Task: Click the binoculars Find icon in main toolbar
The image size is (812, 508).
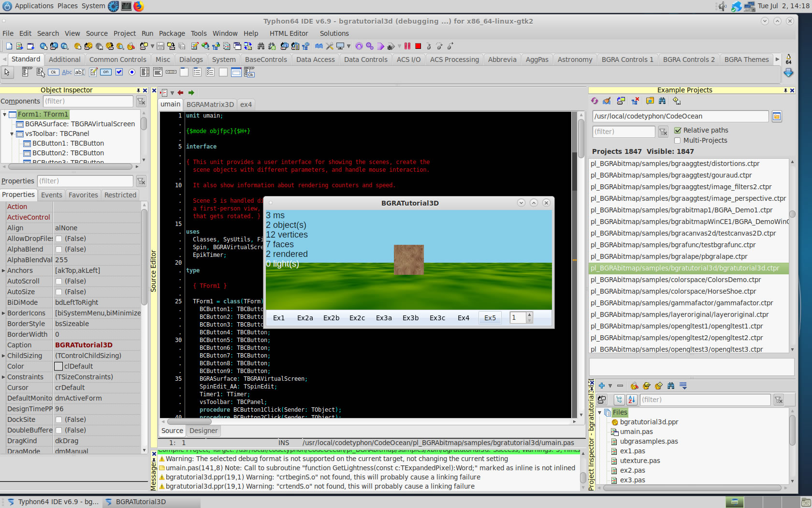Action: tap(261, 46)
